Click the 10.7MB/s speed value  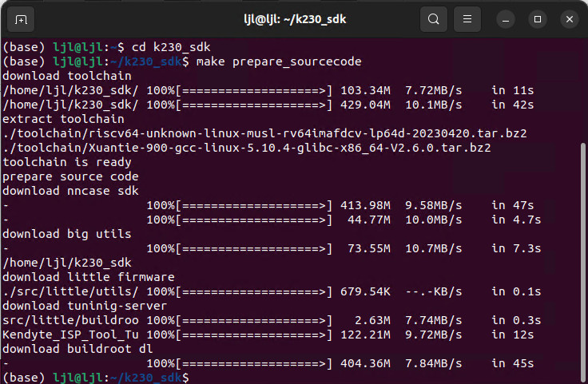pyautogui.click(x=434, y=248)
